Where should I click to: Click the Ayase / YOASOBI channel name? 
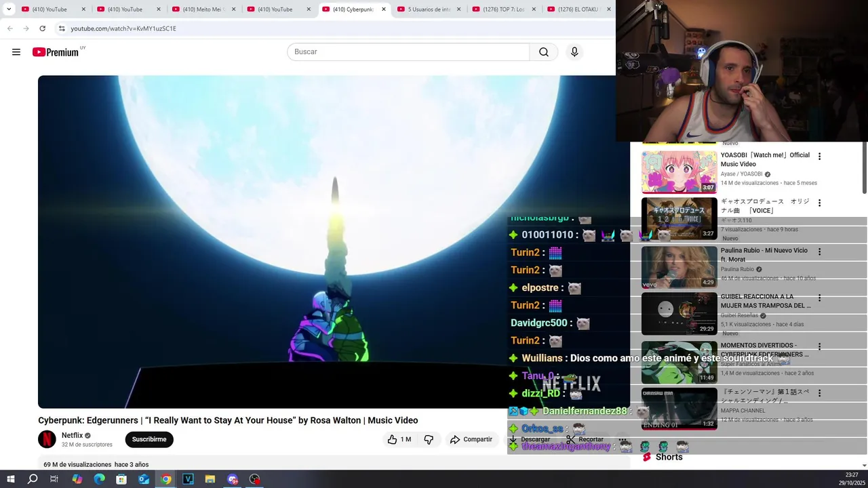741,174
